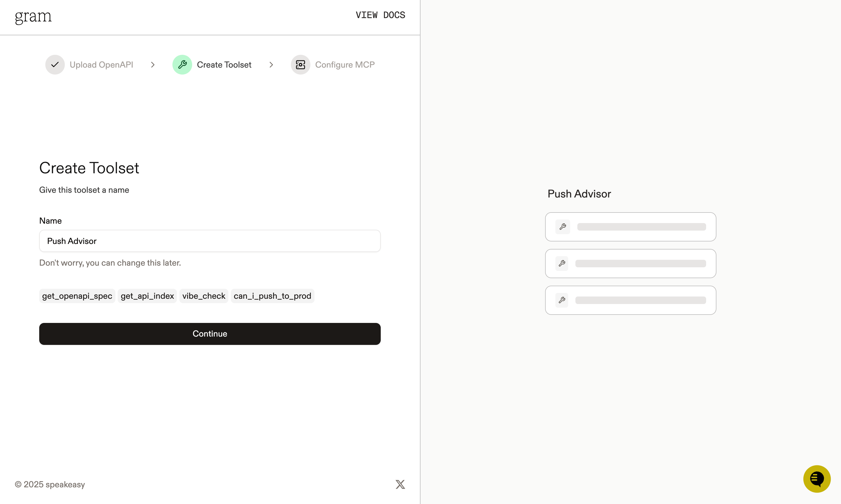Click the Name field label
This screenshot has height=504, width=841.
point(51,221)
